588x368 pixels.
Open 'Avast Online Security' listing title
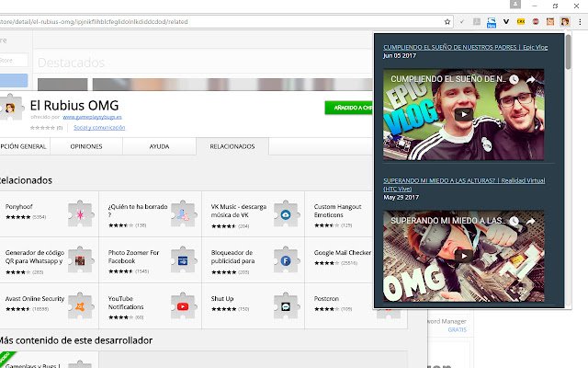[x=35, y=298]
